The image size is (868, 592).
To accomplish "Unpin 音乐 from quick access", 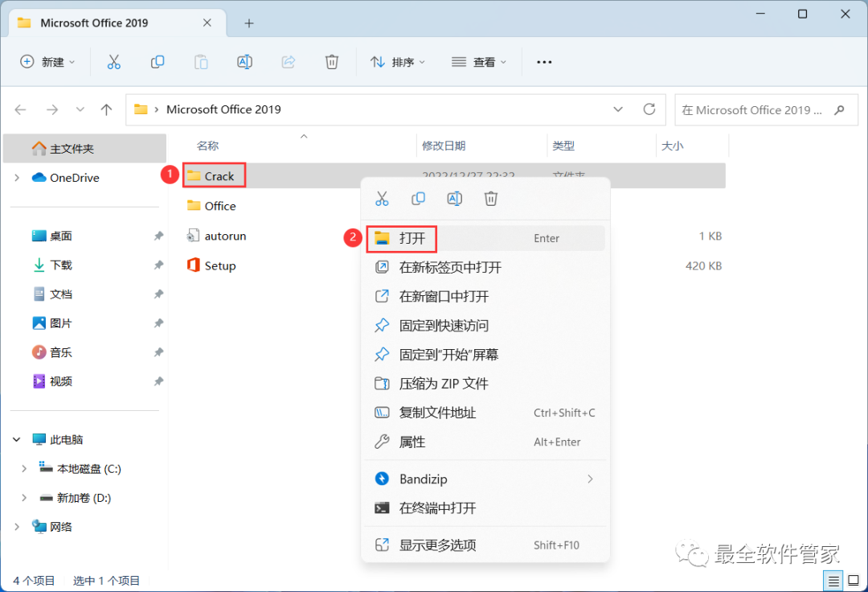I will point(158,352).
